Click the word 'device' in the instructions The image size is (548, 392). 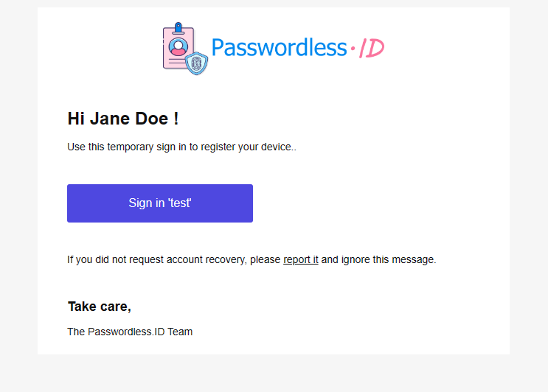click(x=276, y=147)
